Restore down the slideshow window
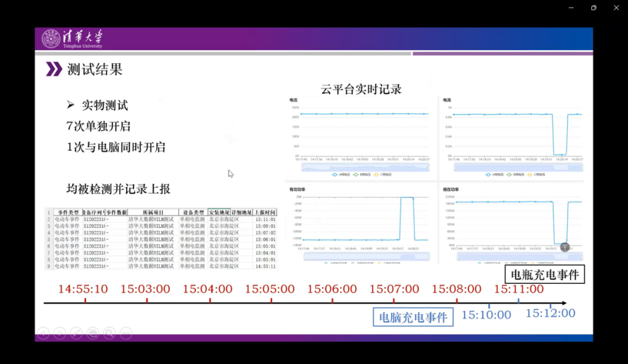This screenshot has width=628, height=364. pos(594,8)
